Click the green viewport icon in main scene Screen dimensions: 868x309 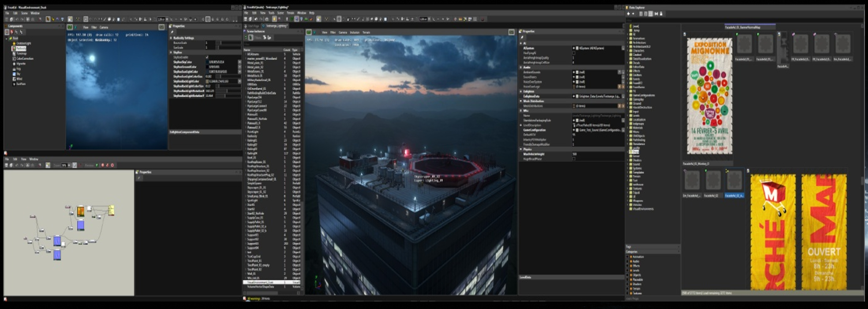point(309,32)
